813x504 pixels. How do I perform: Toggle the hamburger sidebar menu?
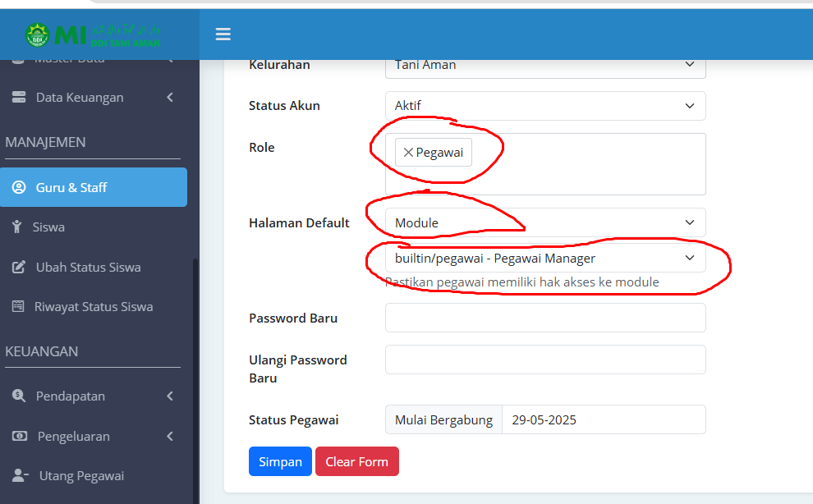(223, 34)
